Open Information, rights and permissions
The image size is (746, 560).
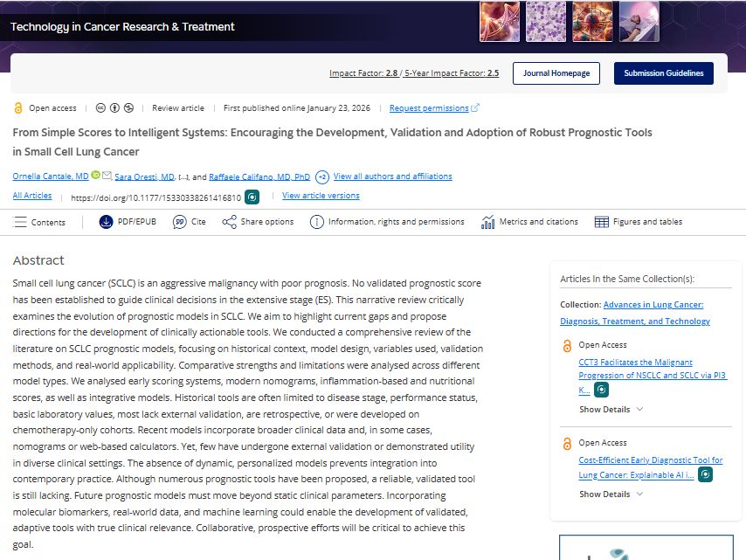pos(317,222)
